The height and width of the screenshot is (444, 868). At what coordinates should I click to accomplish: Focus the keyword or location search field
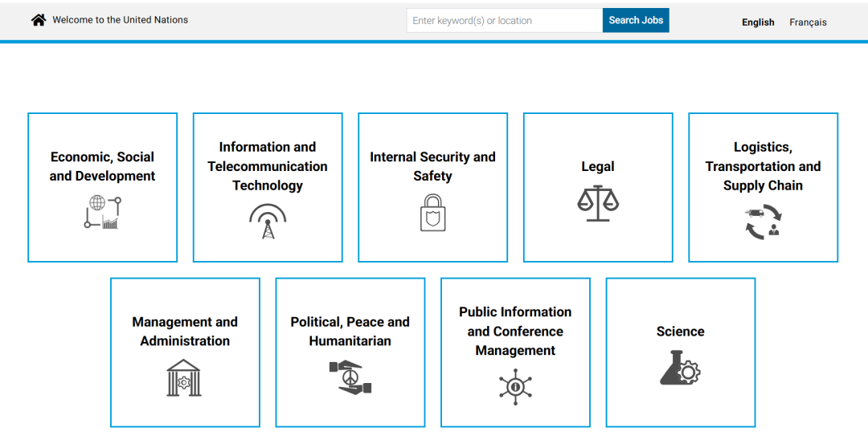tap(504, 20)
